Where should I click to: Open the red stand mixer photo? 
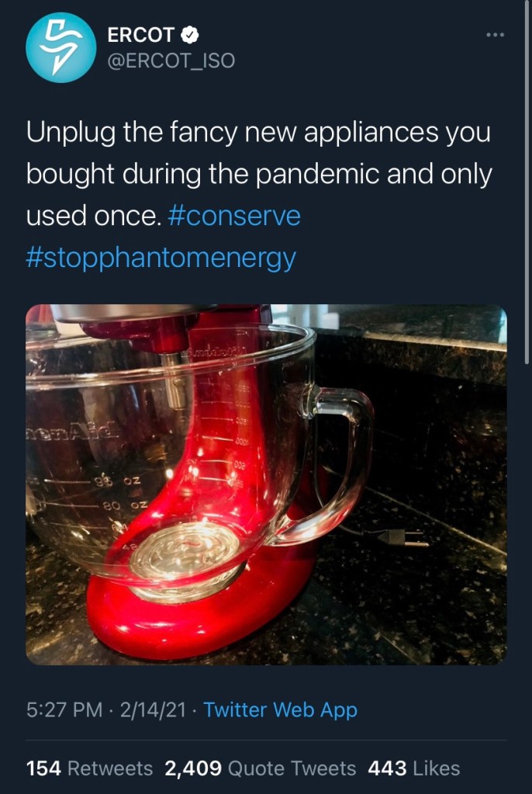click(266, 484)
